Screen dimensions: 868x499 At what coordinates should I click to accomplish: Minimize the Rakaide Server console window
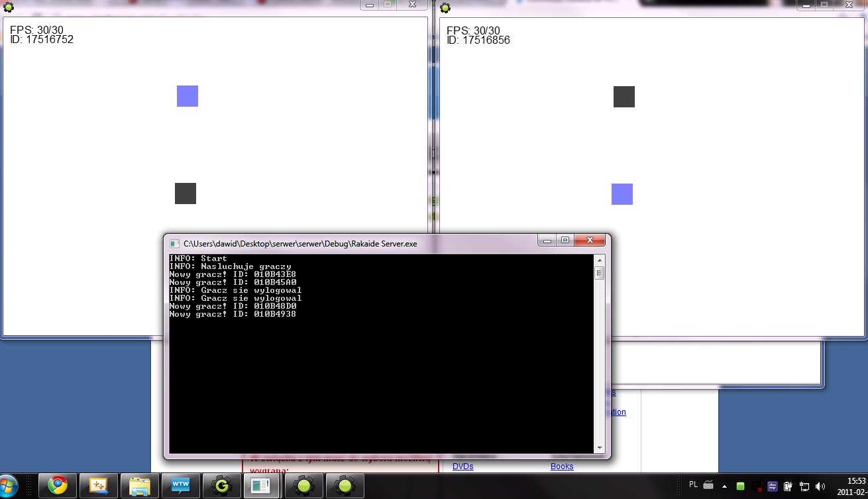point(548,240)
